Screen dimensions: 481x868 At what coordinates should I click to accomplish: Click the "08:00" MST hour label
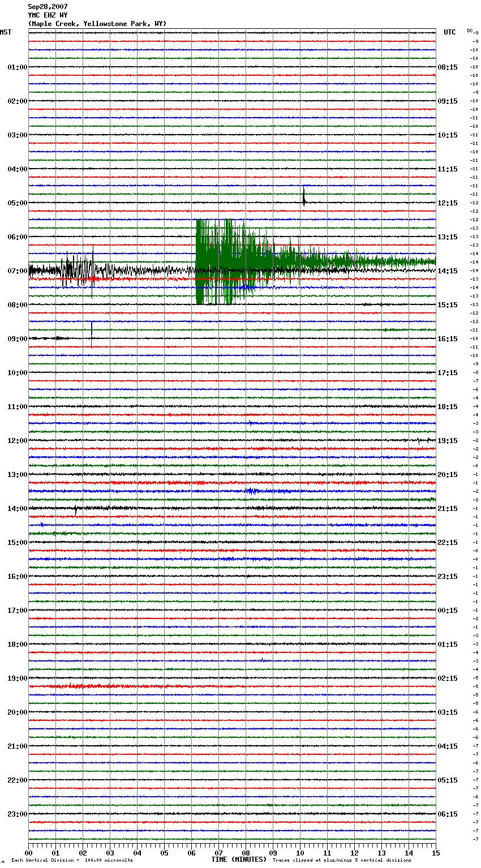[18, 305]
